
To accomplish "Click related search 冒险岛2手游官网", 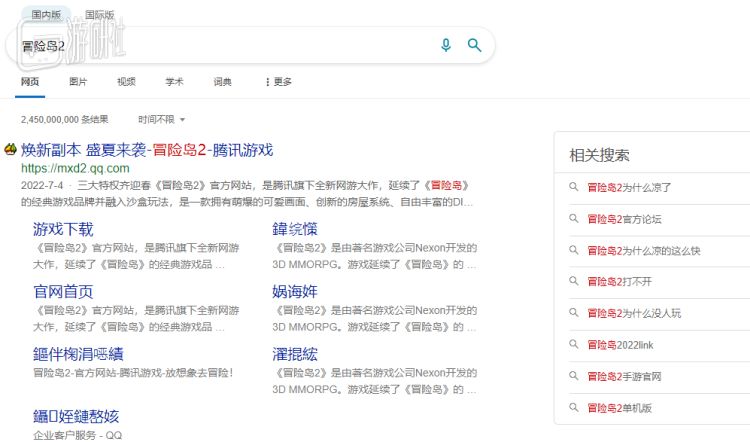I will point(624,377).
